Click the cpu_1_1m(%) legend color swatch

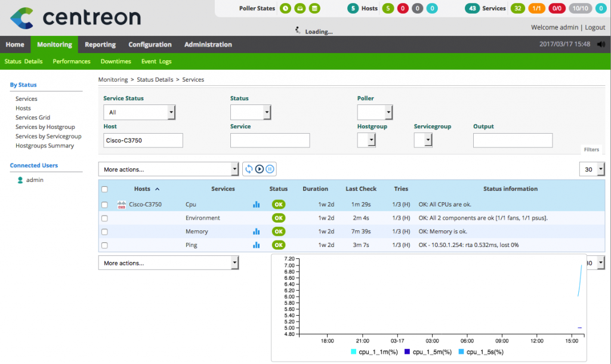click(x=353, y=351)
